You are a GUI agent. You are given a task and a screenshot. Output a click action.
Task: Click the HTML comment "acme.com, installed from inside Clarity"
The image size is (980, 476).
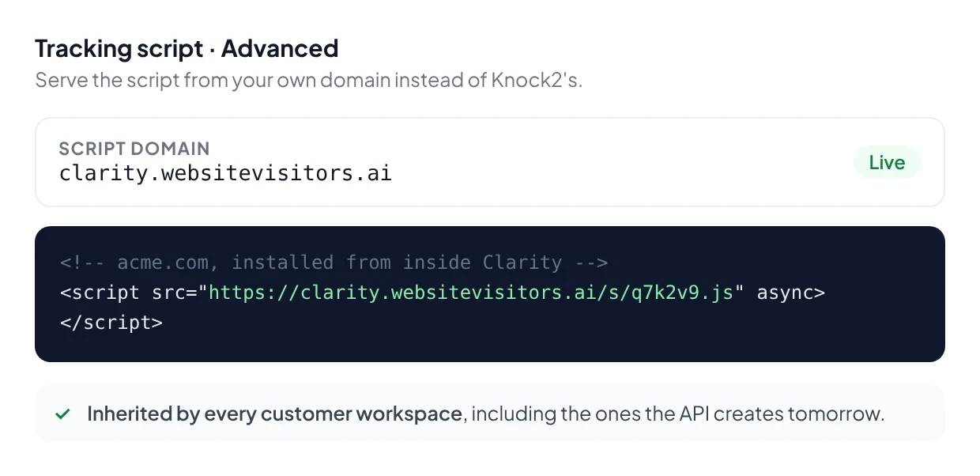[334, 263]
